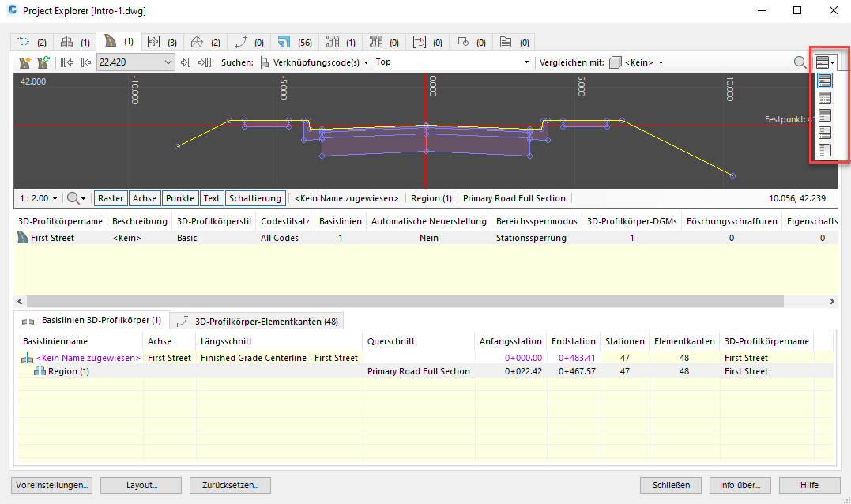The width and height of the screenshot is (851, 504).
Task: Open the Verknüpfungscode(s) search type dropdown
Action: (314, 62)
